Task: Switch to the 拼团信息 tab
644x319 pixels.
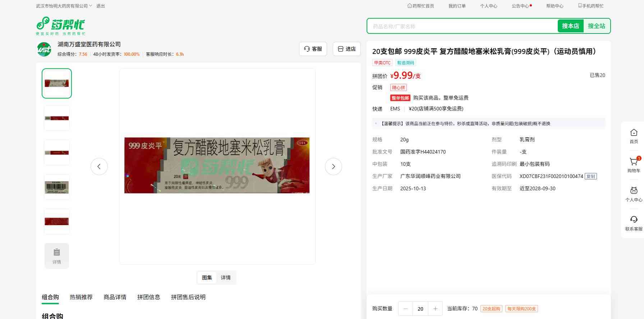Action: click(149, 297)
